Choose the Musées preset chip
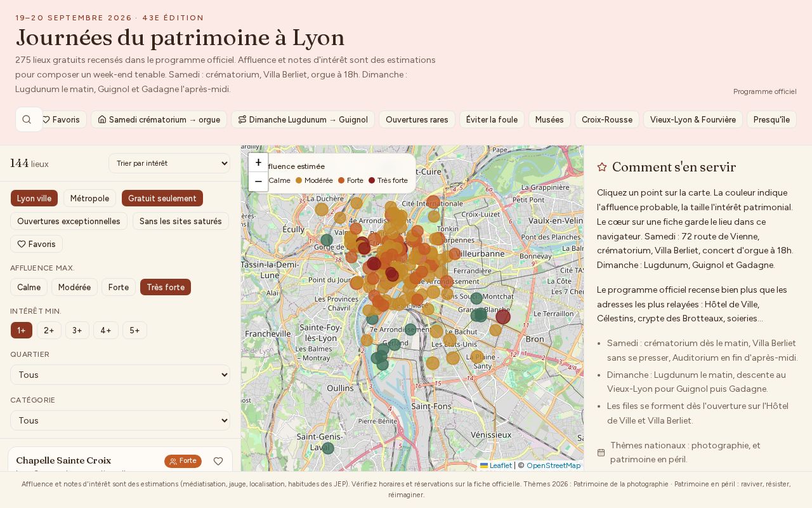The image size is (812, 508). tap(549, 119)
